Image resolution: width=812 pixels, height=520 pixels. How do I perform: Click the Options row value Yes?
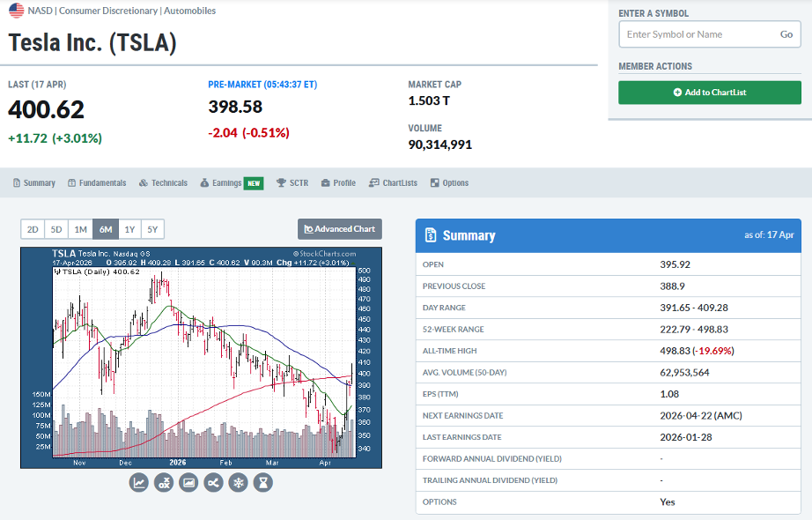click(667, 501)
